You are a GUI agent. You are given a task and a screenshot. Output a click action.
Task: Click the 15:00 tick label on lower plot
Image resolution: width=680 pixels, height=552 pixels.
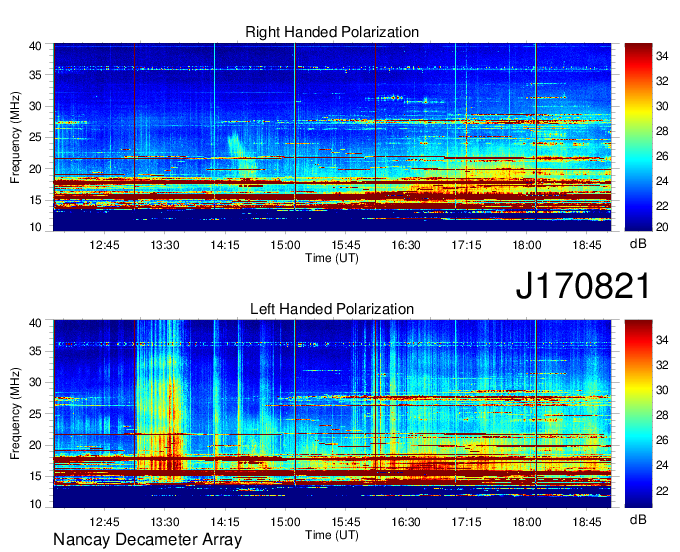point(285,522)
